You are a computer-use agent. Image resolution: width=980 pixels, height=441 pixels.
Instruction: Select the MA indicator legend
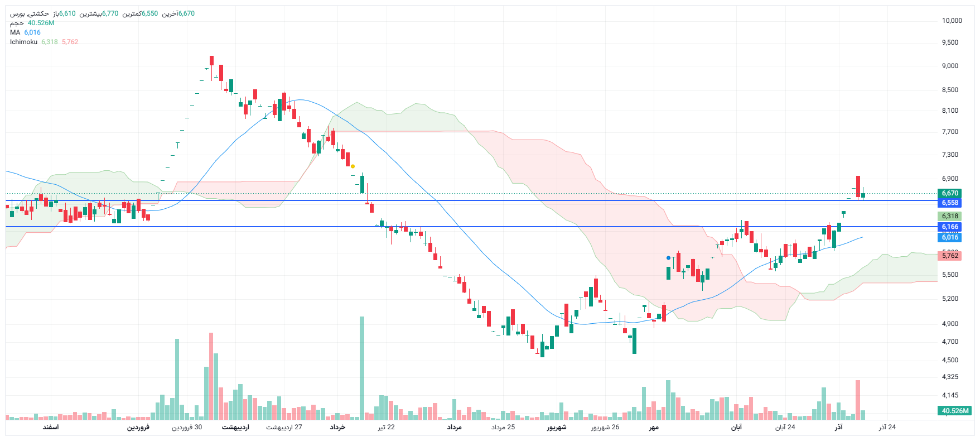point(15,32)
